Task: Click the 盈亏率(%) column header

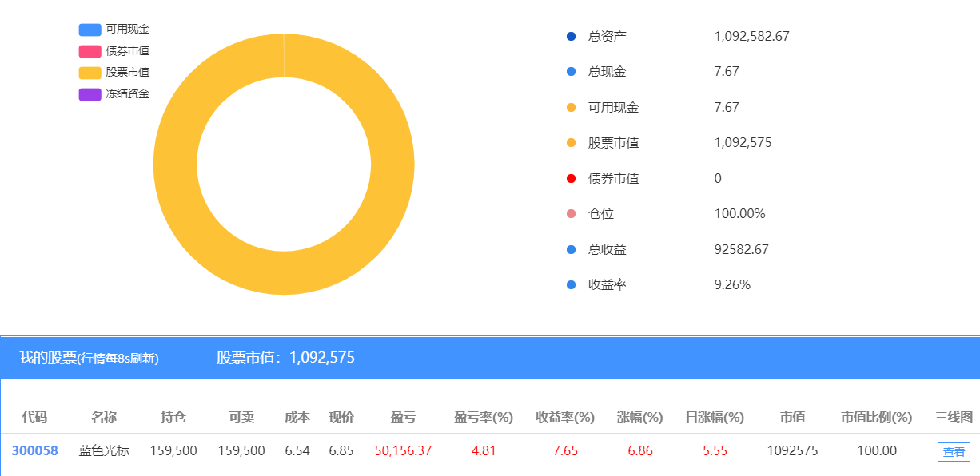Action: 483,417
